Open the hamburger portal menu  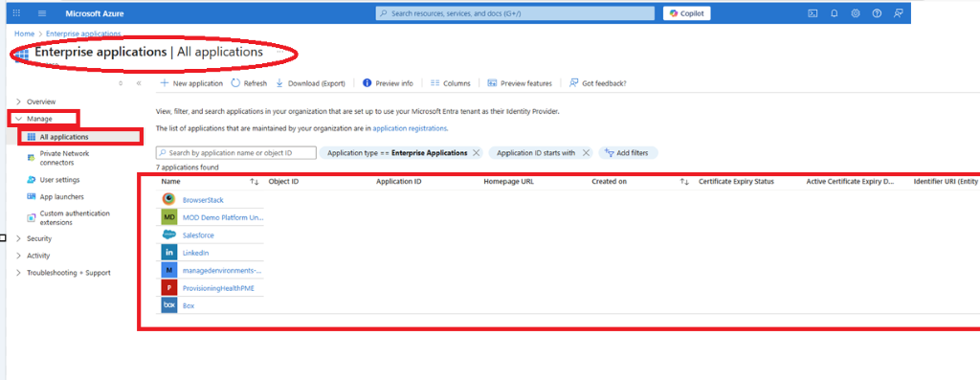(42, 13)
